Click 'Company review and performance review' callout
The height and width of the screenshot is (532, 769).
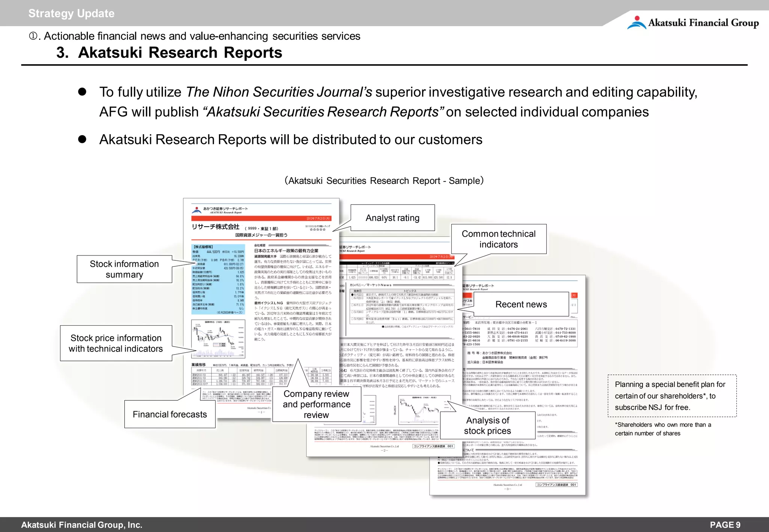point(317,404)
